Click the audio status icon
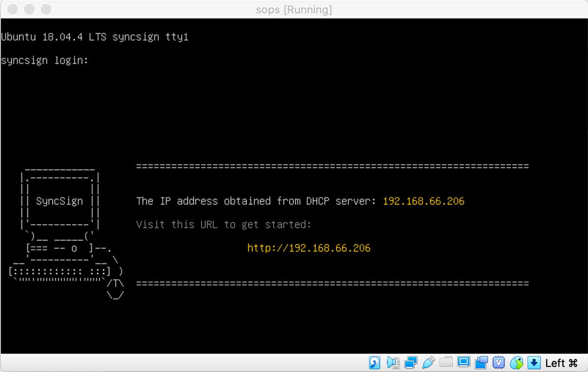The width and height of the screenshot is (588, 372). [392, 363]
